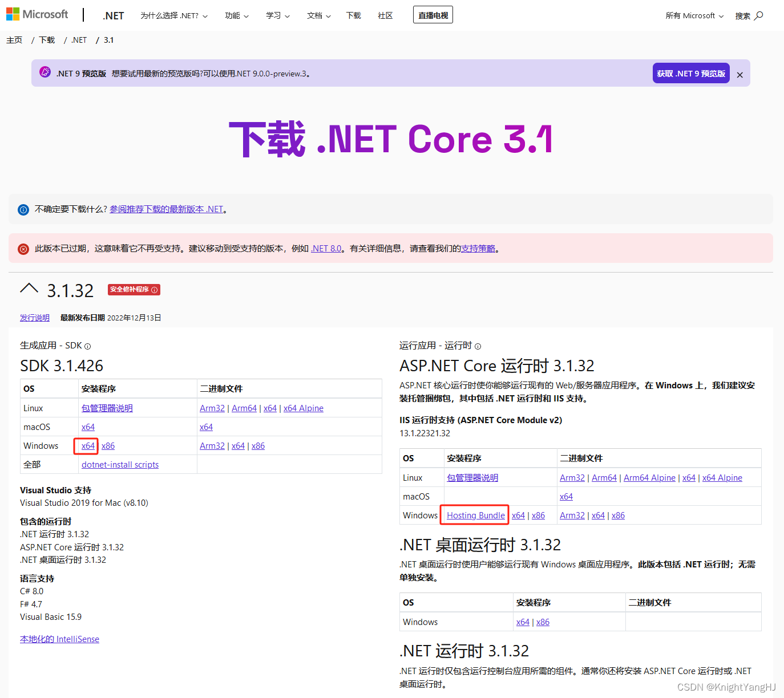Download ASP.NET Core Windows Arm32 binary
The image size is (784, 698).
pos(572,516)
